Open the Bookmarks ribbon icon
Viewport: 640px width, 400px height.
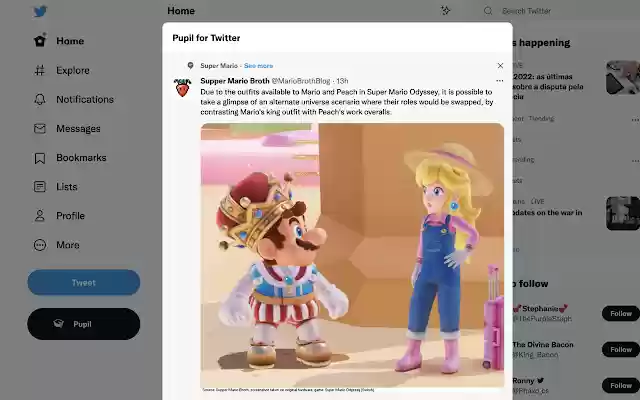[40, 158]
